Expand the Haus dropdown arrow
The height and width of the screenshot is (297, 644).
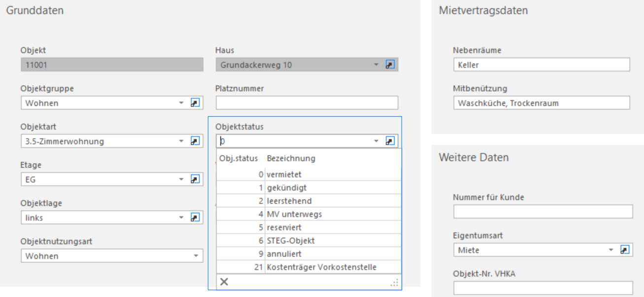coord(376,65)
